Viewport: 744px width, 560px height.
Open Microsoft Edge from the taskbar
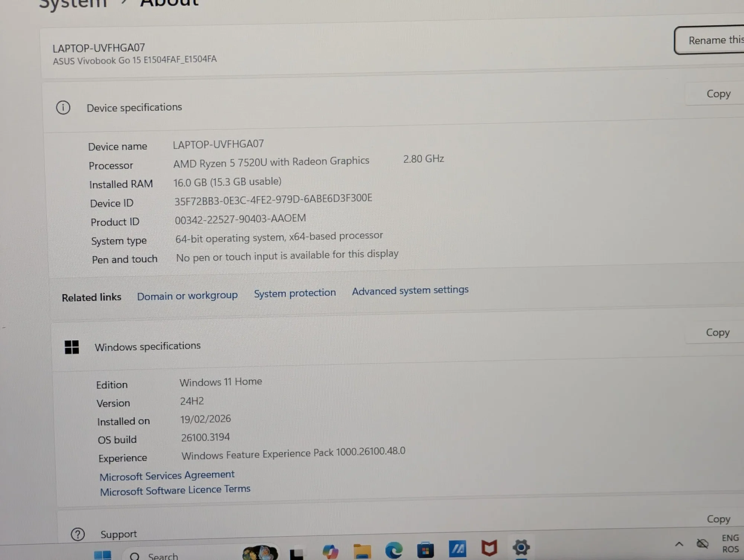[394, 550]
